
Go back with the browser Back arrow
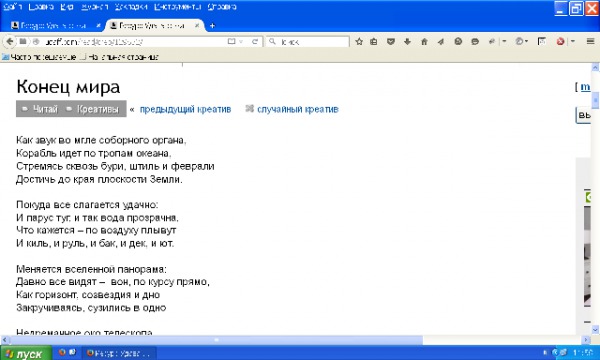pos(10,41)
